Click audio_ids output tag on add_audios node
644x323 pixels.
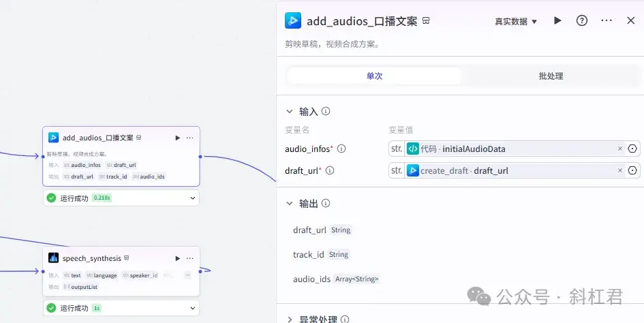[x=149, y=176]
